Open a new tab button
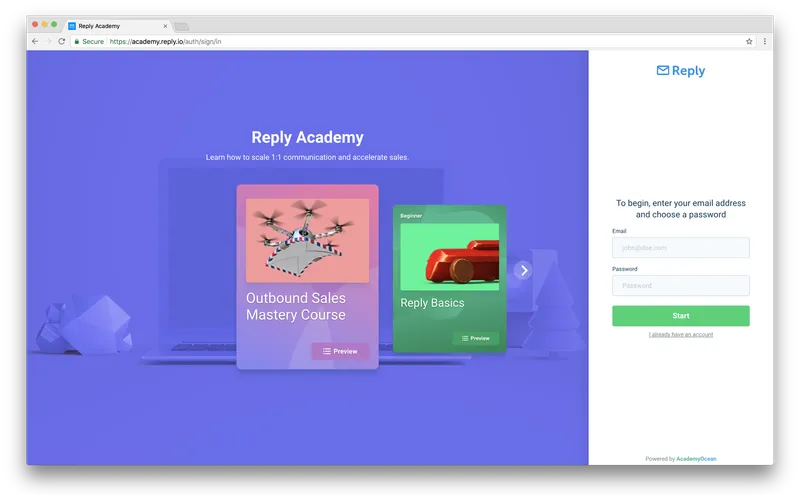The height and width of the screenshot is (503, 800). pyautogui.click(x=181, y=27)
